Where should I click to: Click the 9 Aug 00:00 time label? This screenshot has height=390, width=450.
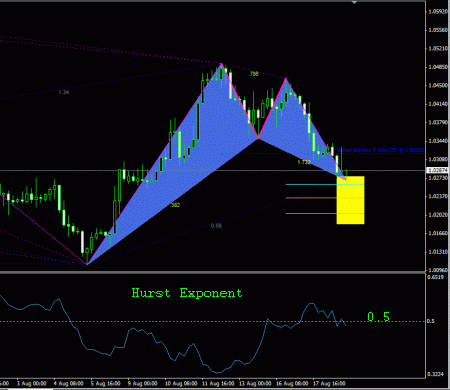point(143,384)
